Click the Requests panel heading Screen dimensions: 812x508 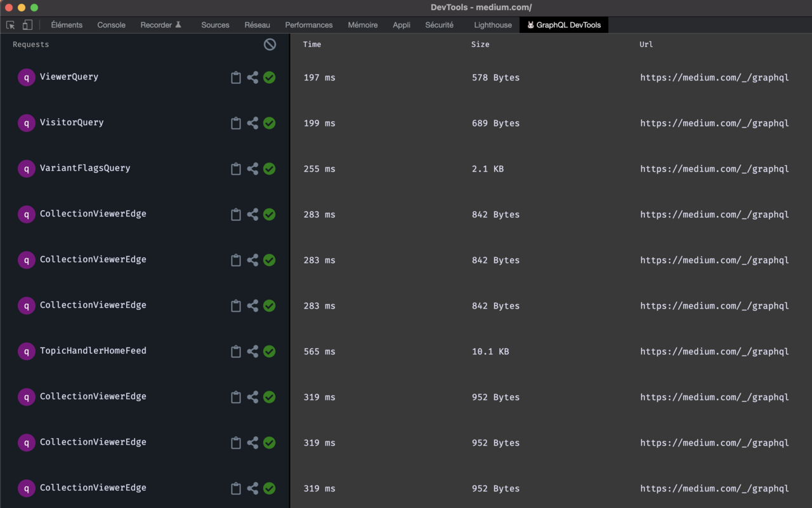coord(30,44)
